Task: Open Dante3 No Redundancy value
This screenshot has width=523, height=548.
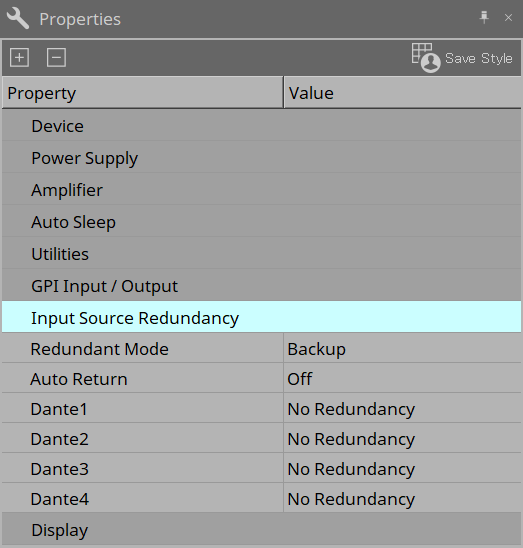Action: tap(402, 469)
